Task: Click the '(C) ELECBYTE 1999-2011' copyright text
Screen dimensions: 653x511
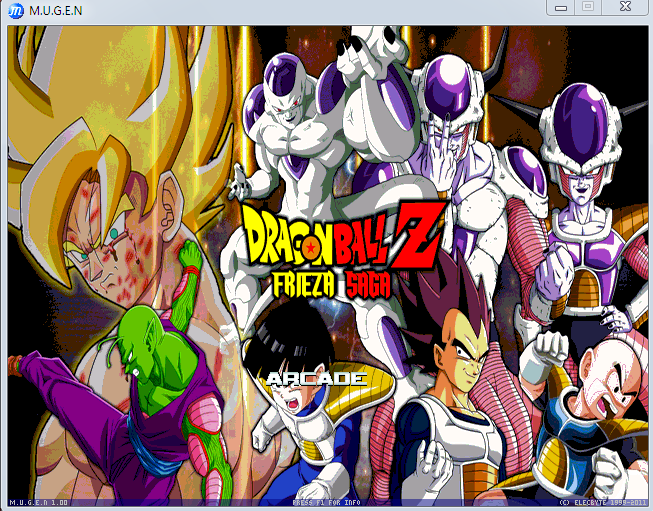Action: pyautogui.click(x=603, y=503)
